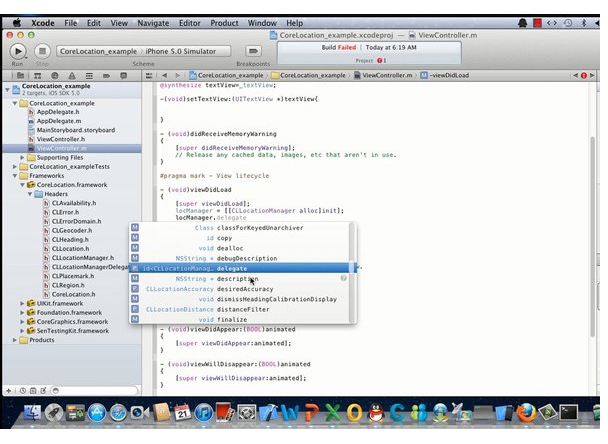The height and width of the screenshot is (444, 608).
Task: Open the Editor menu
Action: (190, 23)
